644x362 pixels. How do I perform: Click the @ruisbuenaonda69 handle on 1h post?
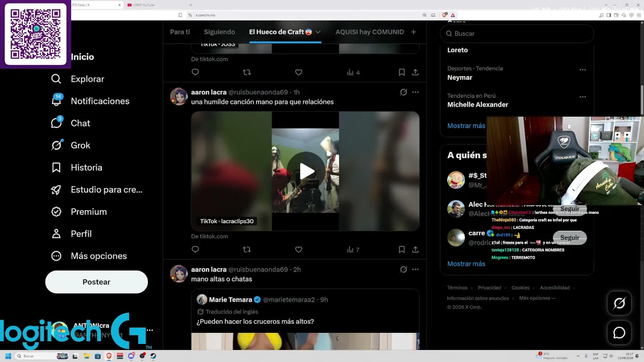pos(258,93)
